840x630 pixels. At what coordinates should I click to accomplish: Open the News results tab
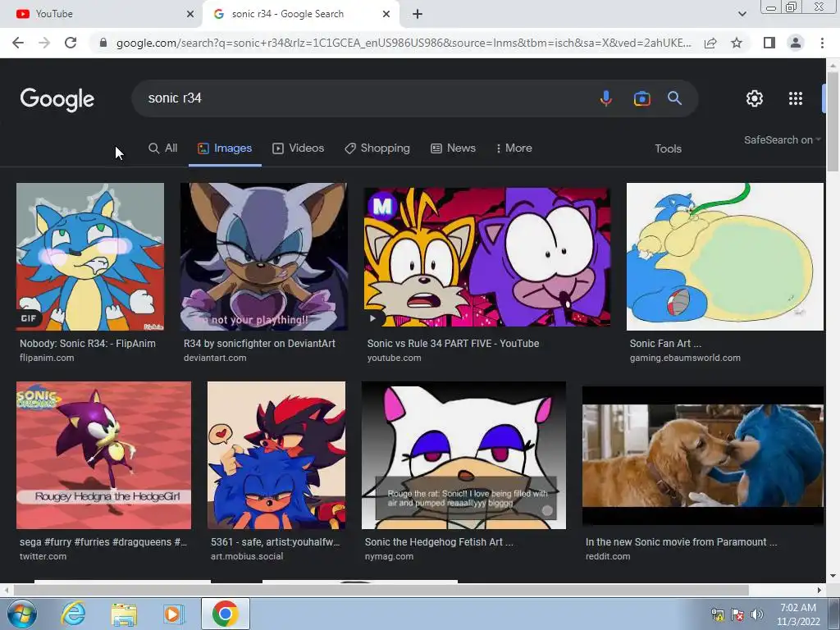click(x=453, y=148)
